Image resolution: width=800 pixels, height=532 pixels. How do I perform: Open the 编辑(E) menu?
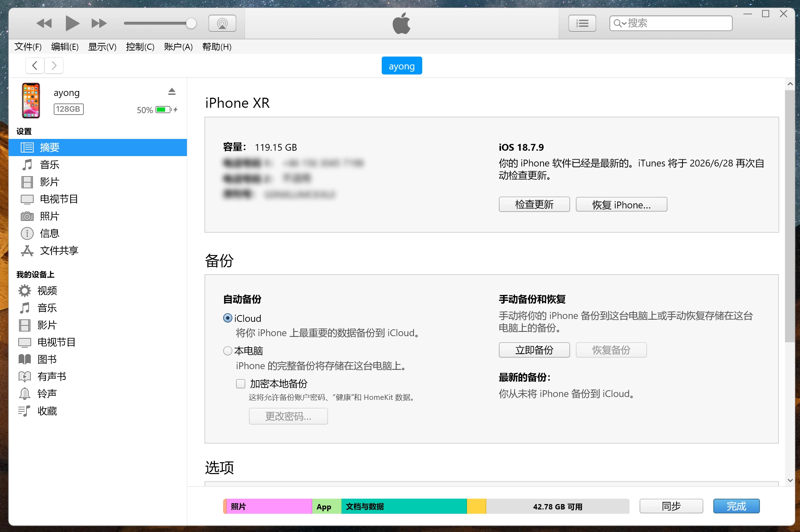tap(65, 47)
